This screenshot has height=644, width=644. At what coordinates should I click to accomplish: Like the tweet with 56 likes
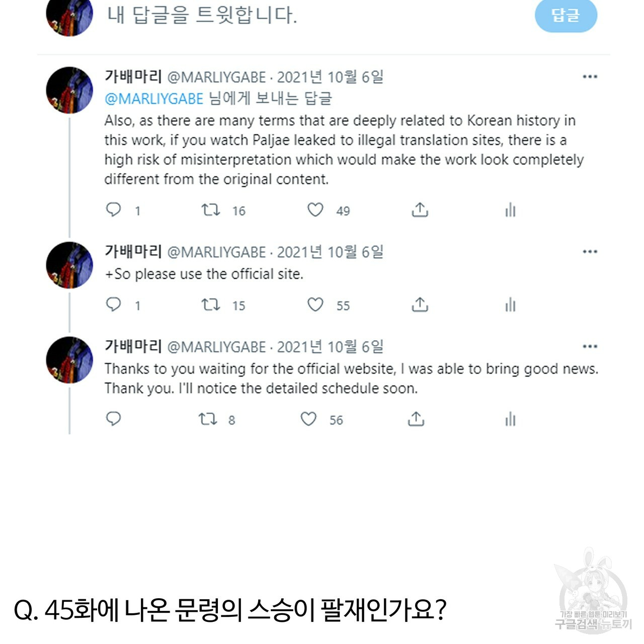point(308,419)
